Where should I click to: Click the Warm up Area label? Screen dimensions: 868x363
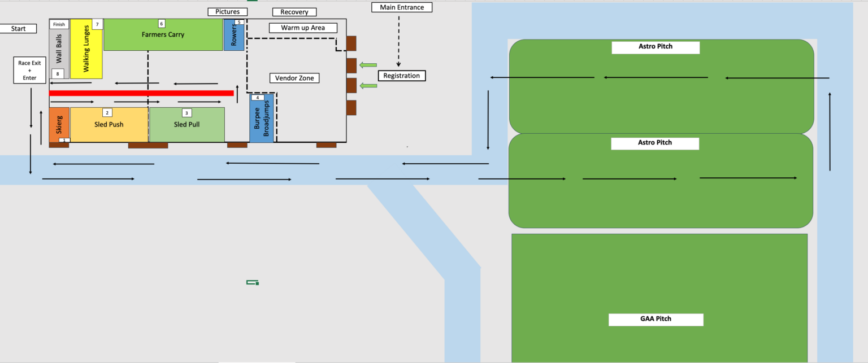tap(303, 27)
